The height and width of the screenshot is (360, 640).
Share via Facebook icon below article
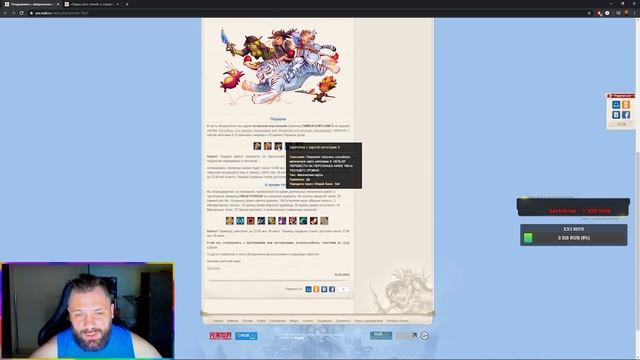tap(332, 289)
